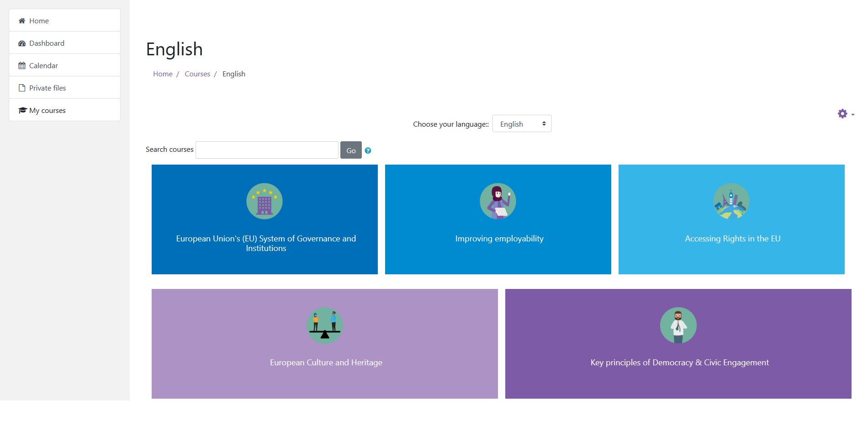Viewport: 868px width, 422px height.
Task: Click the Search courses text field
Action: [267, 150]
